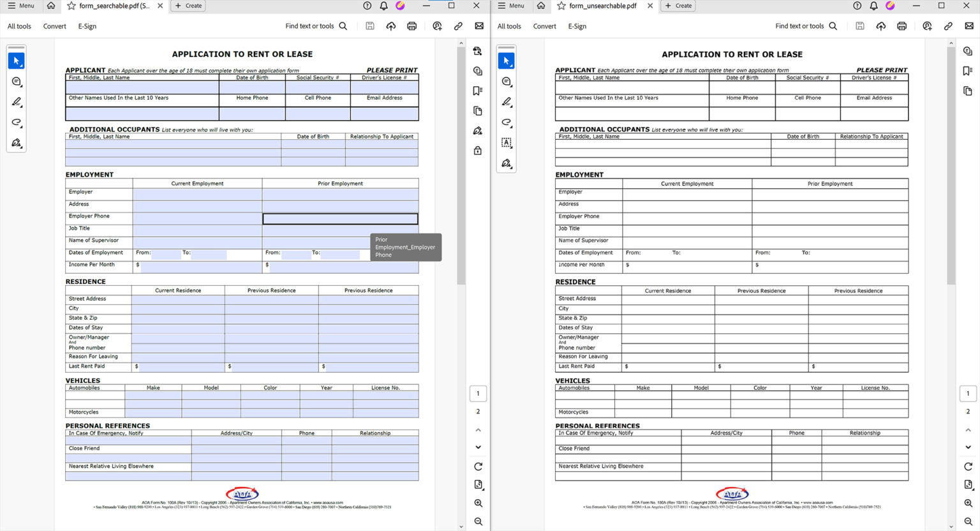Click rotate page icon in form_searchable.pdf window

pyautogui.click(x=478, y=467)
